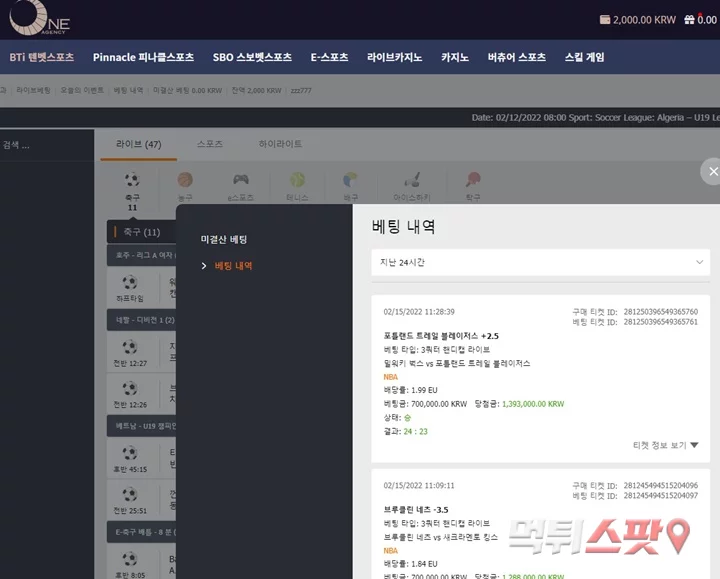Click timestamp 02/15/2022 11:28:39

tap(419, 312)
